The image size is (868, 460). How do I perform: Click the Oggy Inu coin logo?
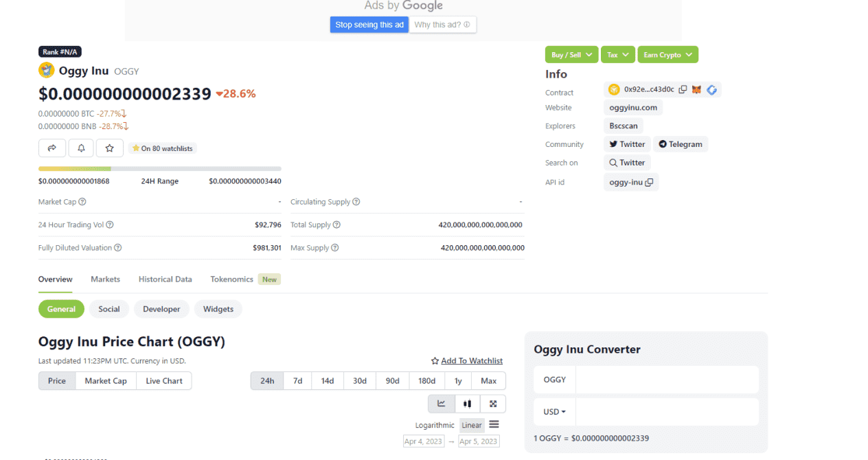click(x=46, y=70)
